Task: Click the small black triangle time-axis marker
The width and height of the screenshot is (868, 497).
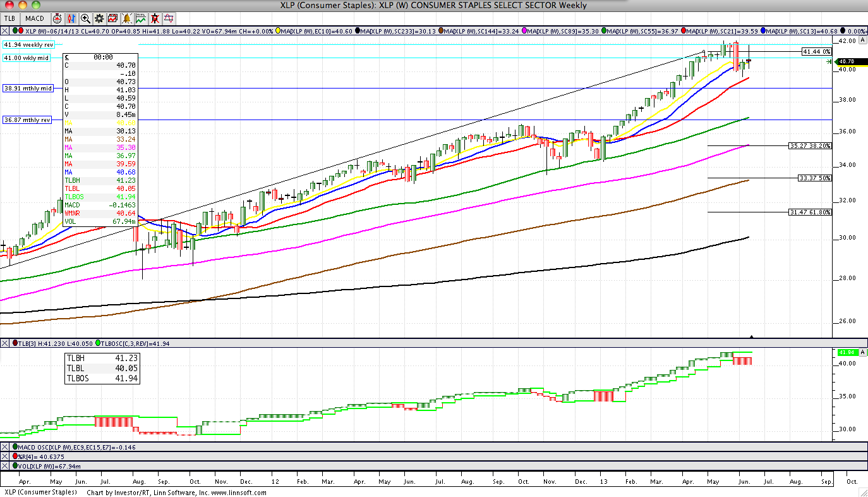Action: coord(751,336)
